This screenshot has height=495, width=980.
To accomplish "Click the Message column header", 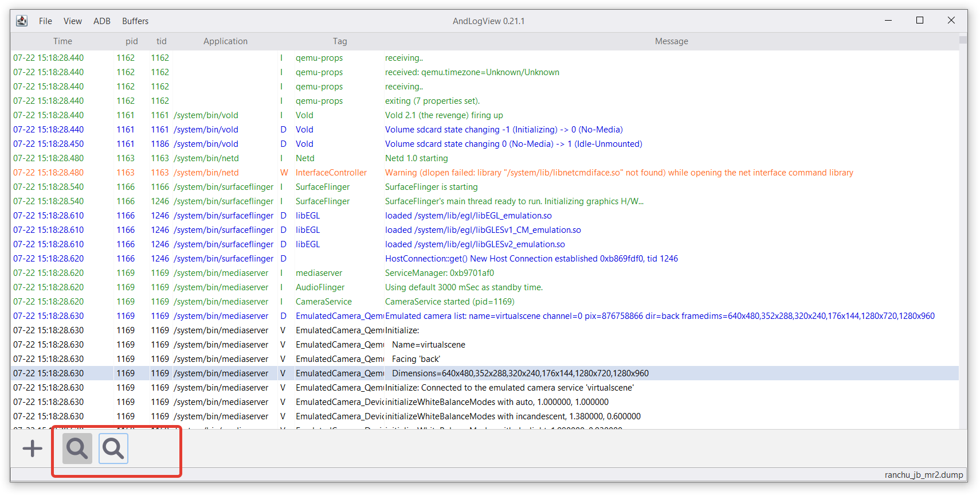I will pos(672,41).
